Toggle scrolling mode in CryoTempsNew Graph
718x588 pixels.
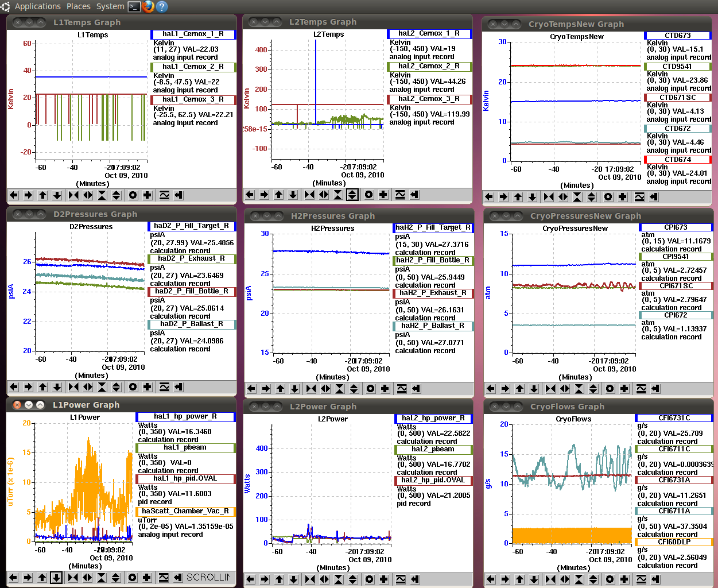pos(654,197)
